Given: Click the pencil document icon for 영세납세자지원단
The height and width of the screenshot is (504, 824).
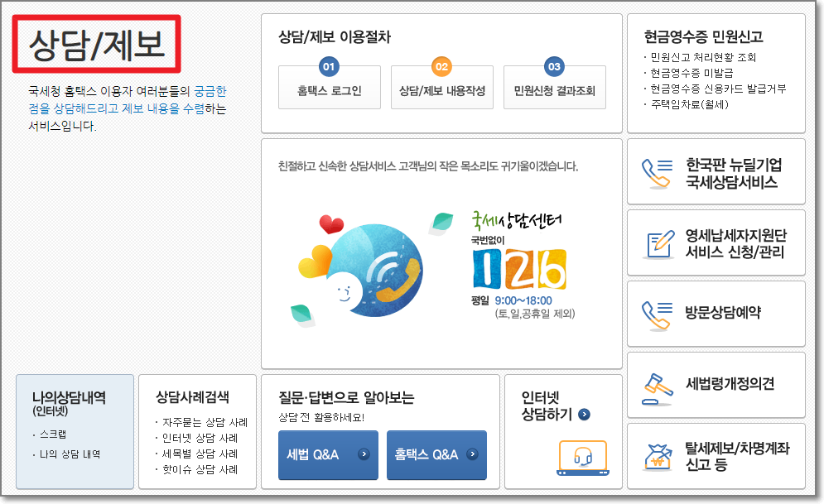Looking at the screenshot, I should (660, 244).
